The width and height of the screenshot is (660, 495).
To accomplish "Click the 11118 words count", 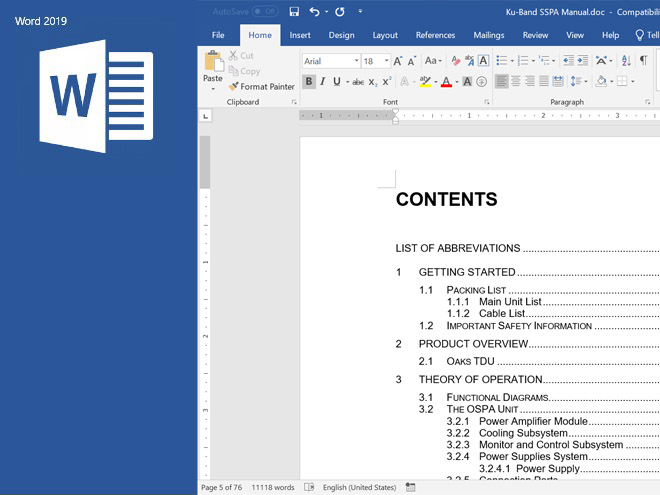I will pyautogui.click(x=272, y=487).
